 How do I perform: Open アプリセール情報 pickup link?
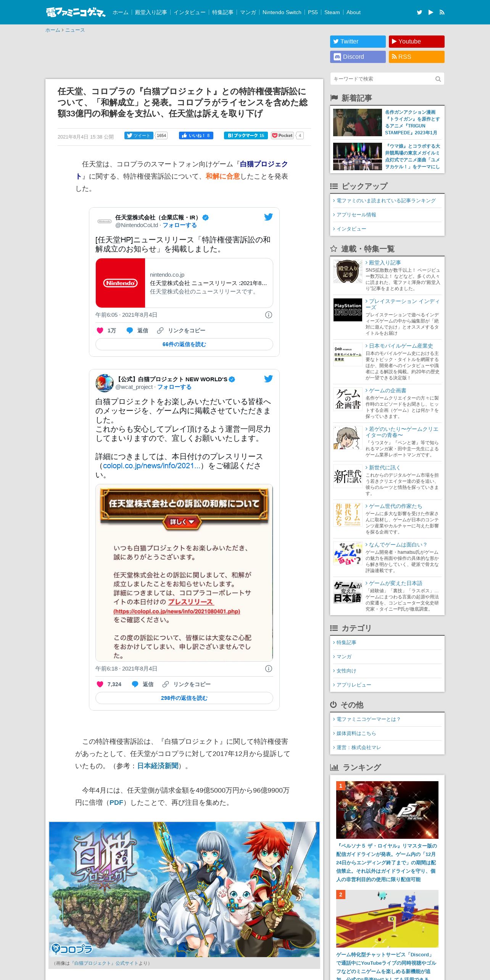(x=356, y=215)
